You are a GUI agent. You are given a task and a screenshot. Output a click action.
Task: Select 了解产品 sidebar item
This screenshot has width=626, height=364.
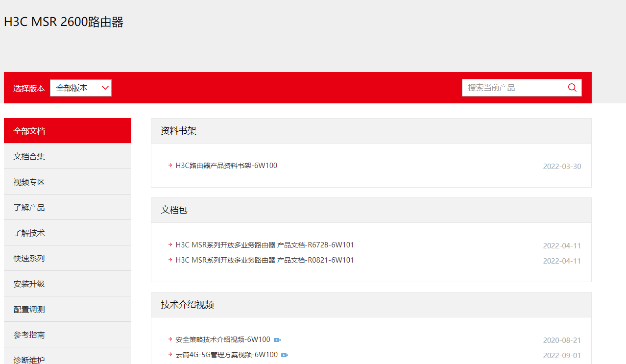[x=68, y=207]
